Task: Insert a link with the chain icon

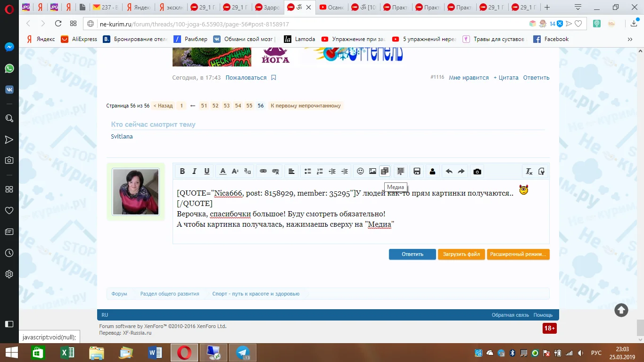Action: [x=264, y=172]
